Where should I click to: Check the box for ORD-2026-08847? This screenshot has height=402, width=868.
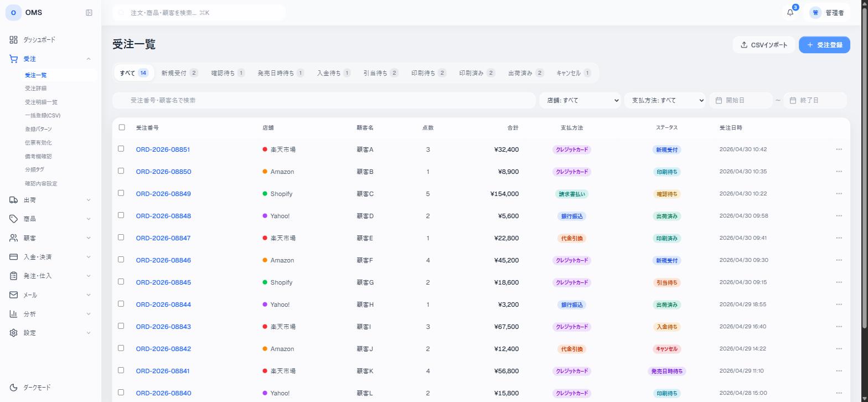(121, 238)
